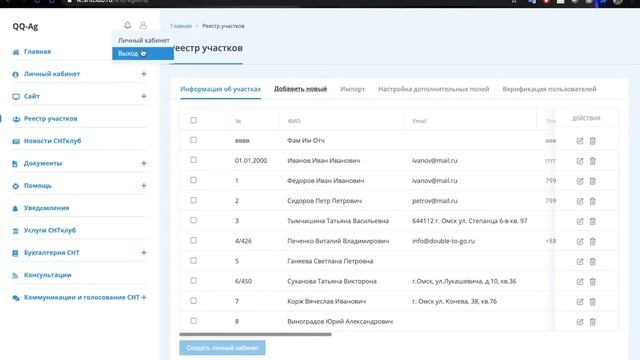Open Настройка дополнительных полей tab
The width and height of the screenshot is (640, 360).
pyautogui.click(x=433, y=89)
